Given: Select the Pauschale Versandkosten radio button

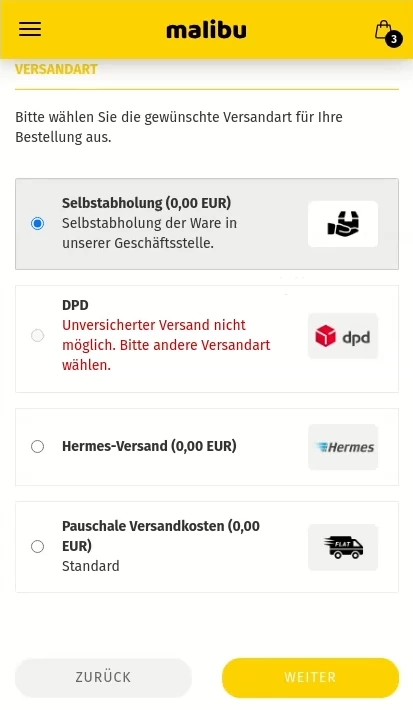Looking at the screenshot, I should 38,547.
